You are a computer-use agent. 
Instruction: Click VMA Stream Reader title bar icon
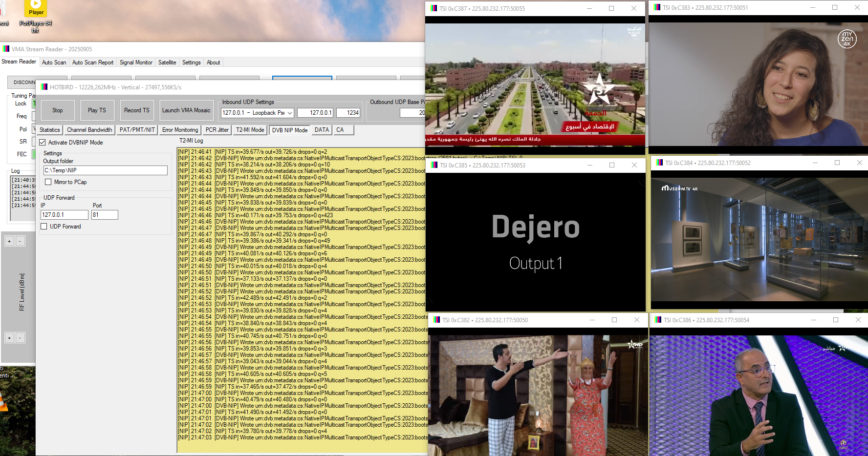6,49
